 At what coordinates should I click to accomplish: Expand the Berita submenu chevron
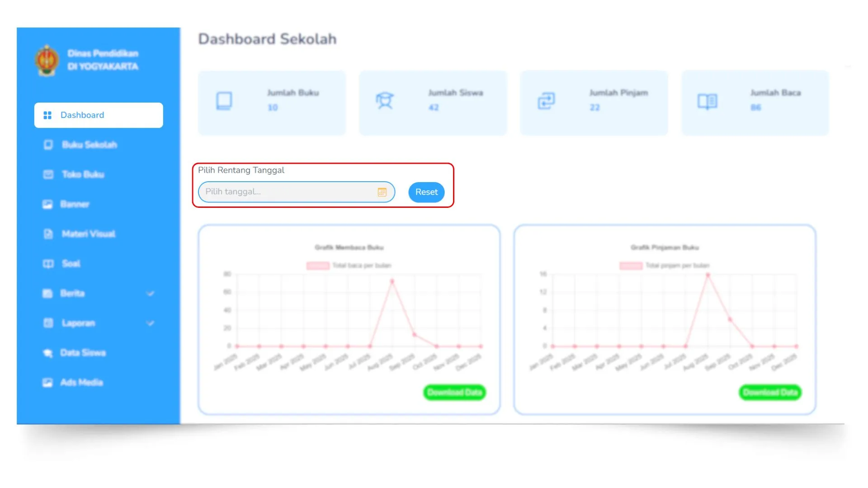pyautogui.click(x=151, y=294)
